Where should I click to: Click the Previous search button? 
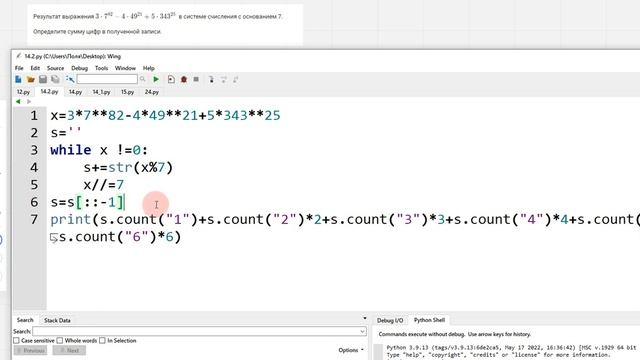31,351
